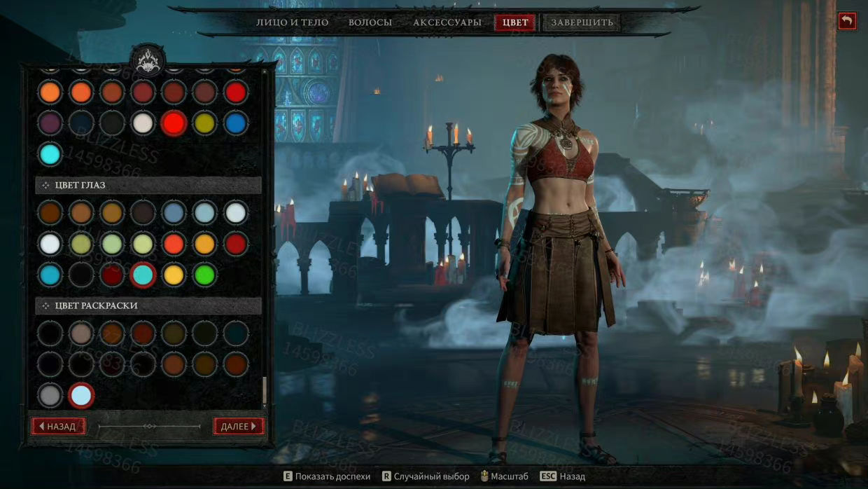The image size is (868, 489).
Task: Open the ВОЛОСЫ tab
Action: 370,22
